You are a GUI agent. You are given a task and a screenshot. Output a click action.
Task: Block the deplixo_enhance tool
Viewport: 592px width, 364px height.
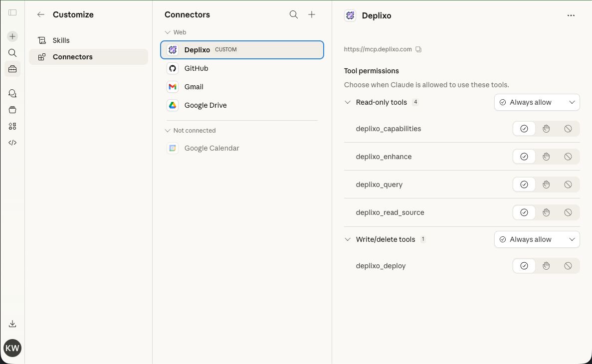click(568, 157)
